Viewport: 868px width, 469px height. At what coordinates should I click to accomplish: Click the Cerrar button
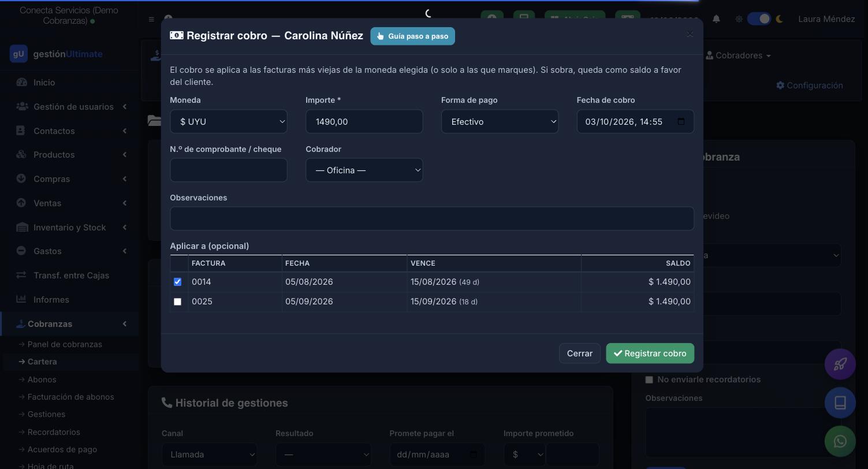pyautogui.click(x=579, y=353)
